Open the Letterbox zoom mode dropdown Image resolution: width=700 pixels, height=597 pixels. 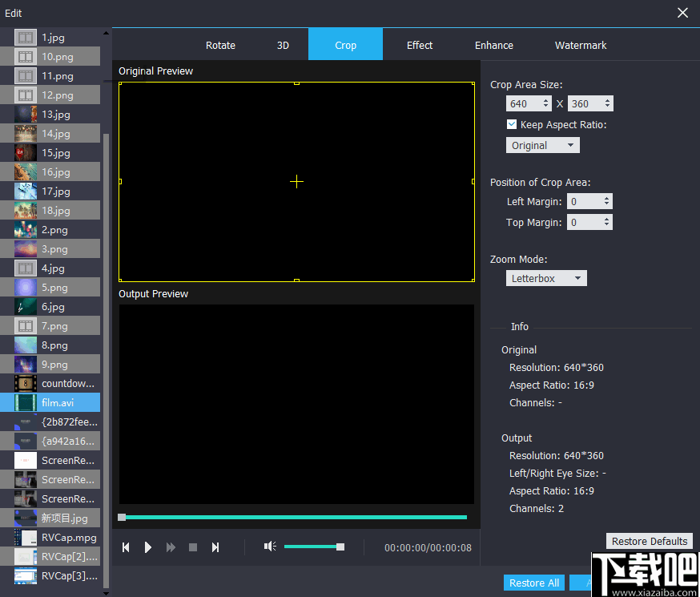pos(546,277)
